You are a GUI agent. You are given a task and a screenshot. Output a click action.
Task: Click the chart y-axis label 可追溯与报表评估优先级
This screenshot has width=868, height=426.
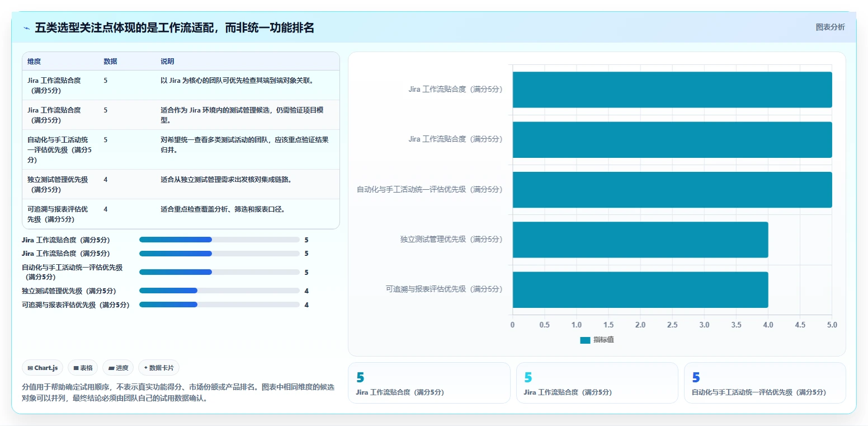pos(444,289)
